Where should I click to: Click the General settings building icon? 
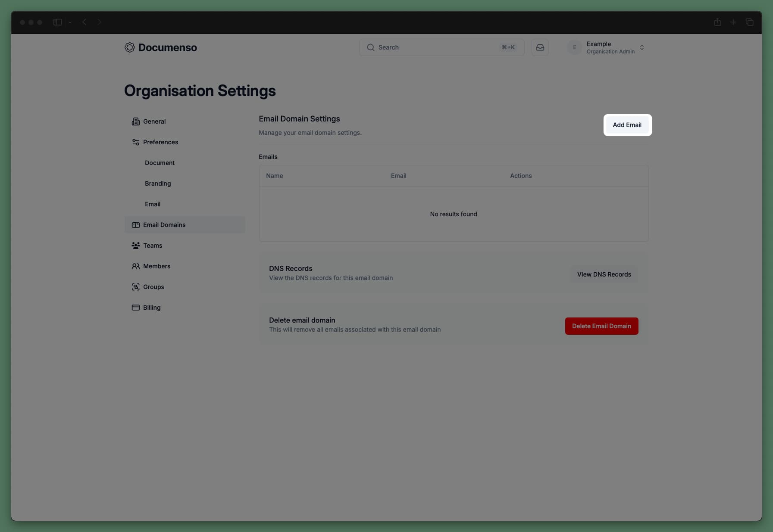pos(136,121)
